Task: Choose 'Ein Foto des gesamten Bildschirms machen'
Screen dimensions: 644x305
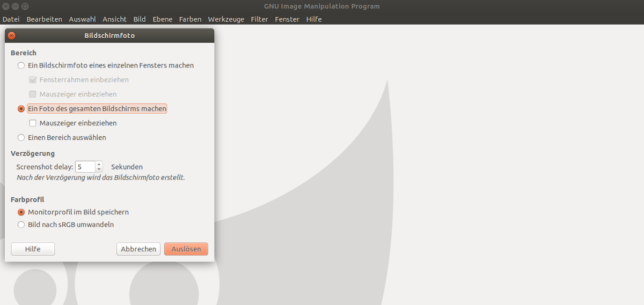Action: (x=21, y=109)
